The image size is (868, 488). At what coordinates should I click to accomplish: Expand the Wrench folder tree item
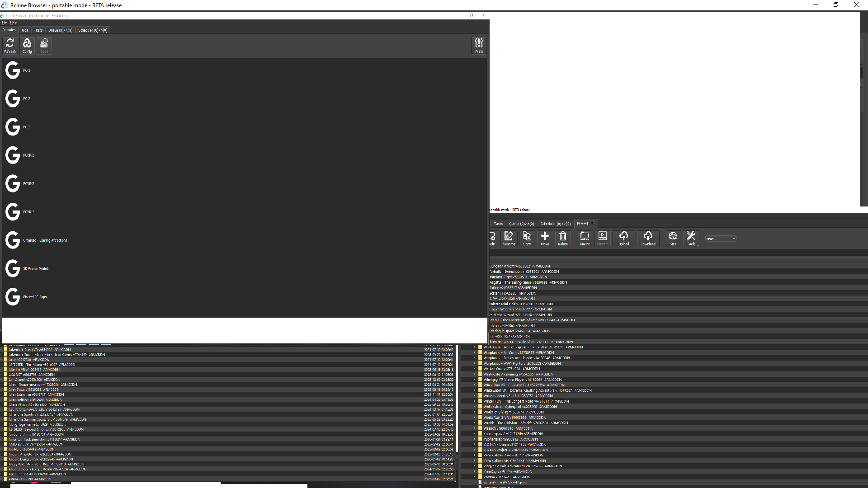474,428
